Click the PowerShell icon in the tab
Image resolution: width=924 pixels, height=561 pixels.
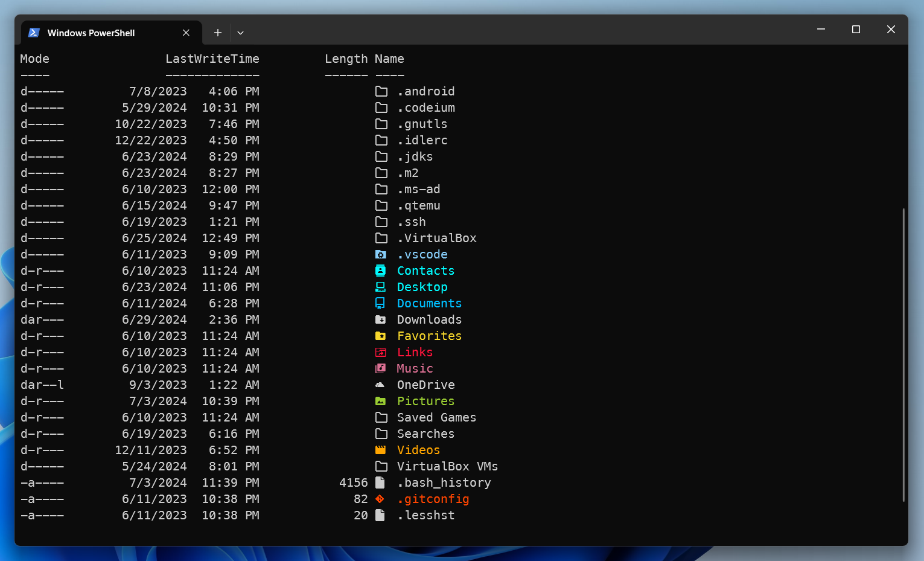point(34,33)
